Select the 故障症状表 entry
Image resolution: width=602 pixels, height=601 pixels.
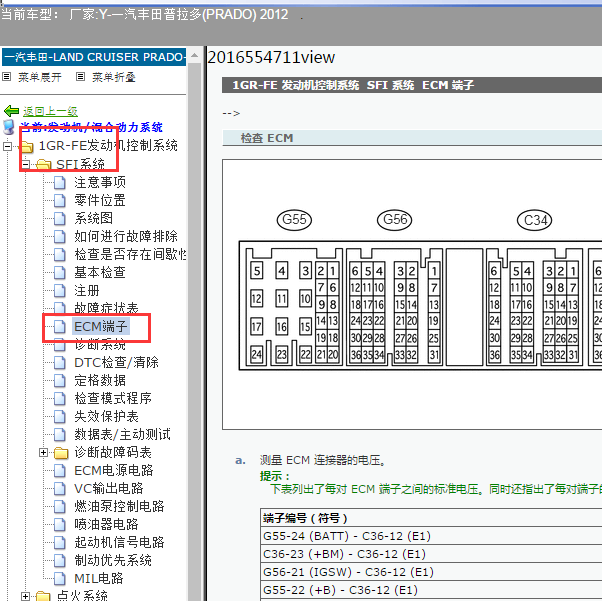point(106,308)
